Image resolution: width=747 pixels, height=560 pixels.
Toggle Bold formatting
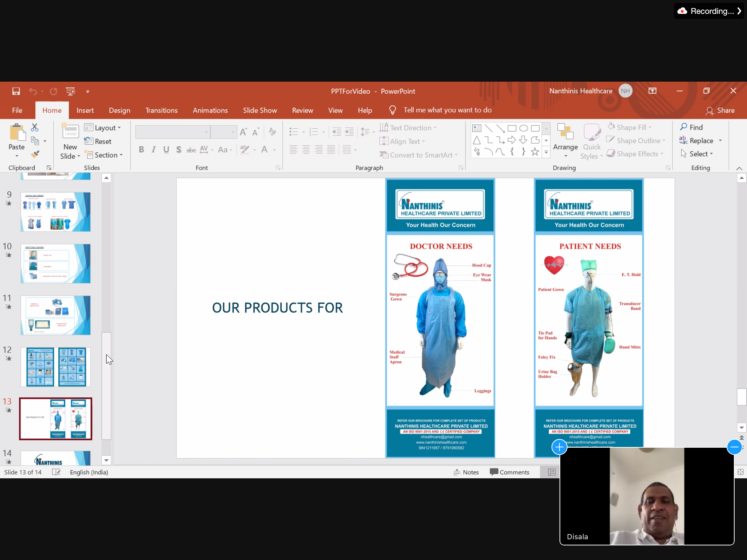[x=142, y=149]
